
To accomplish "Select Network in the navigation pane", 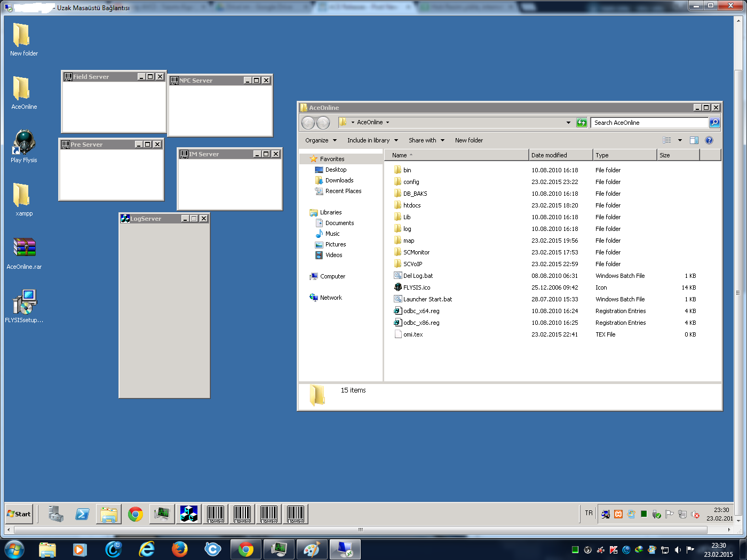I will pyautogui.click(x=326, y=298).
